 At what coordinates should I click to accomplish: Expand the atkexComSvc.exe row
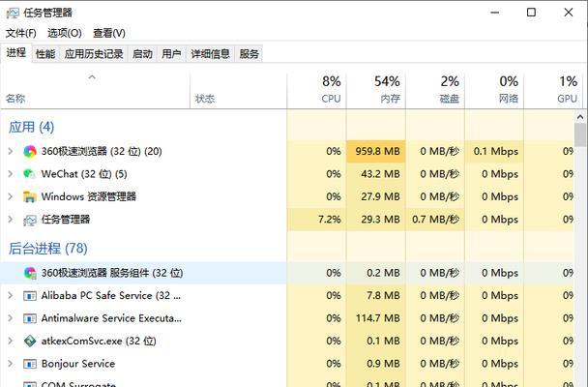11,341
